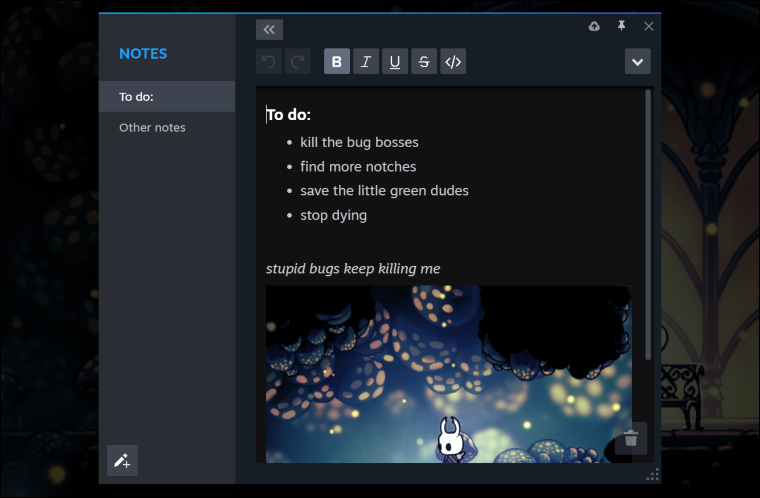Click the cloud upload sync icon
760x498 pixels.
coord(594,26)
